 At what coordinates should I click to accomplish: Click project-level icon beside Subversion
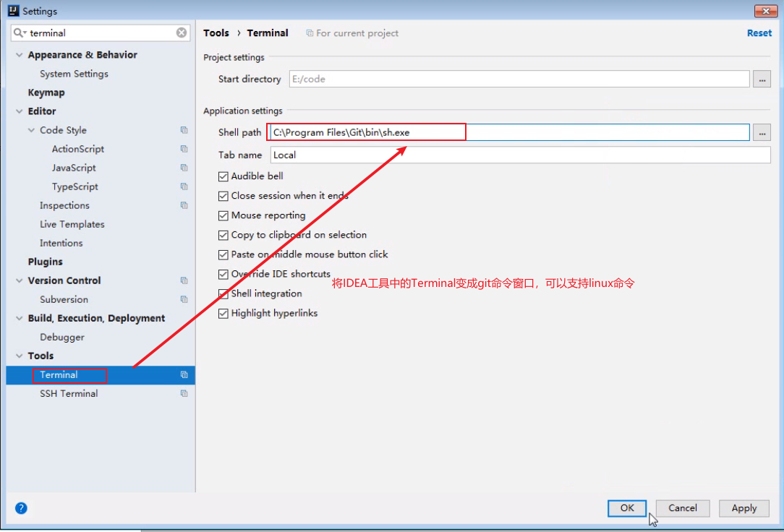pos(184,299)
